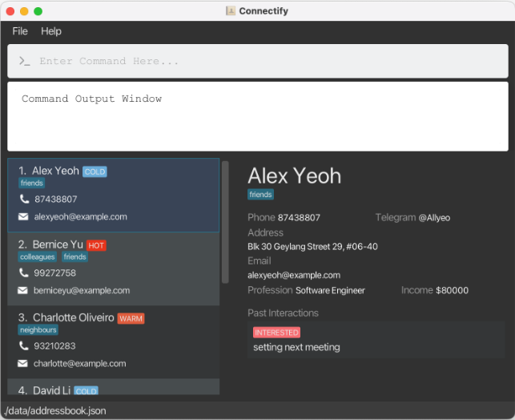Viewport: 515px width, 420px height.
Task: Click the envelope icon beside berniceyu@example.com
Action: (x=22, y=290)
